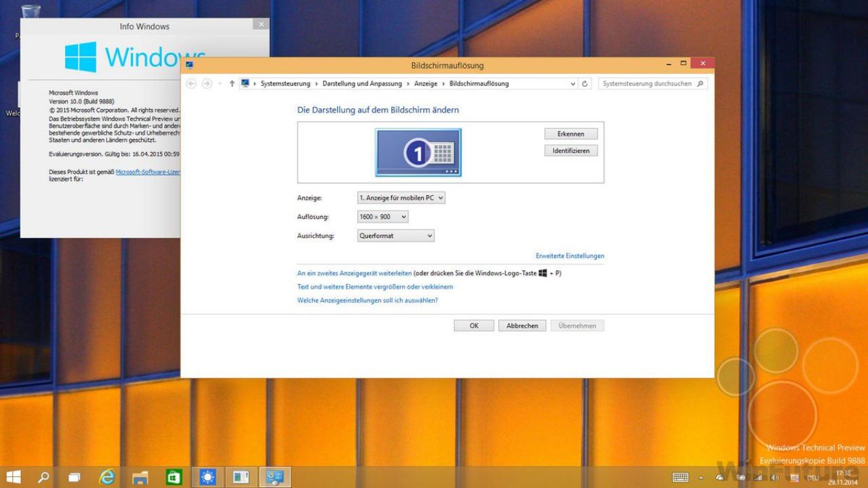The width and height of the screenshot is (868, 488).
Task: Open the clock showing 29.11.2014
Action: tap(843, 477)
